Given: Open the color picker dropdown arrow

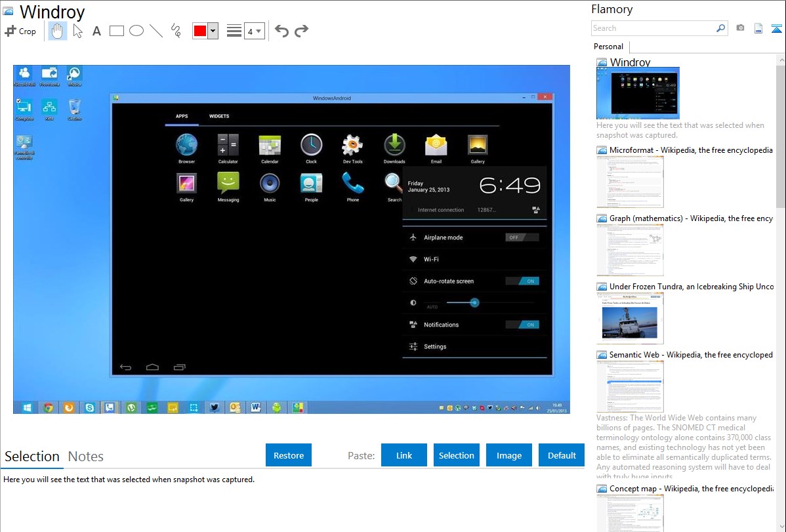Looking at the screenshot, I should click(213, 31).
